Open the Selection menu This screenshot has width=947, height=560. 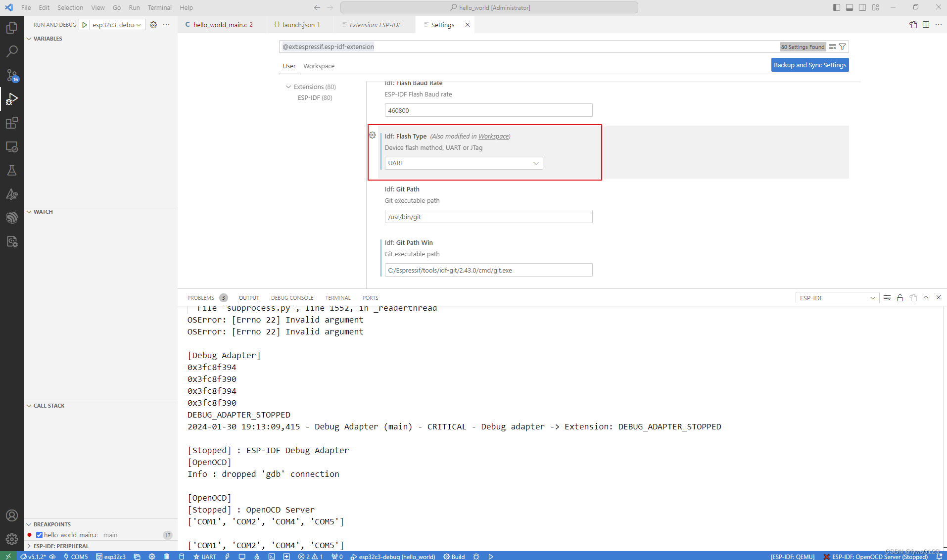coord(70,7)
